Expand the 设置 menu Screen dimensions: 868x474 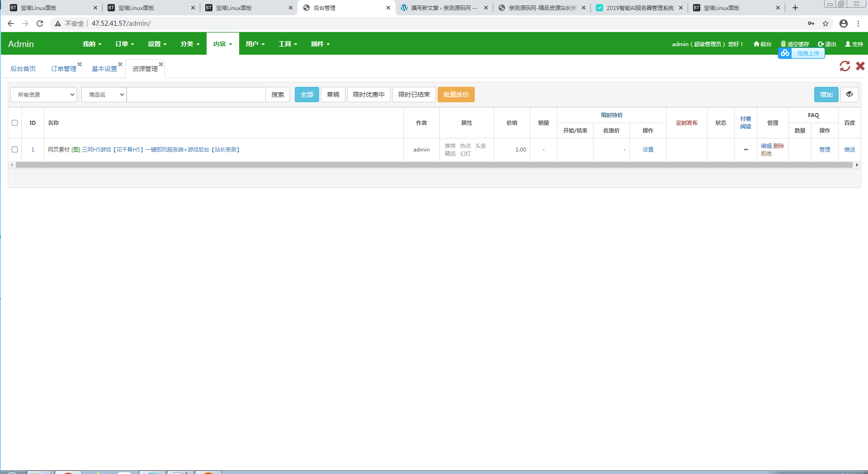coord(157,44)
